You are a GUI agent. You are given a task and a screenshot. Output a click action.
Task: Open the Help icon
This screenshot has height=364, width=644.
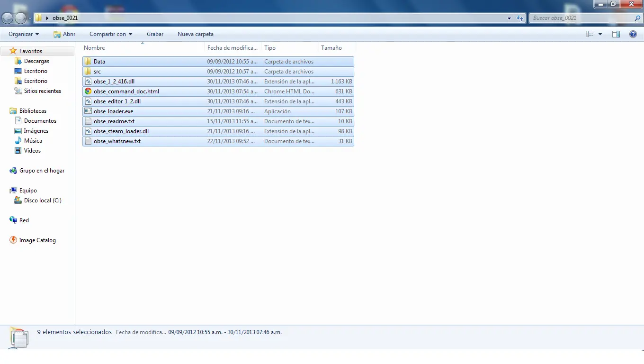pyautogui.click(x=633, y=34)
